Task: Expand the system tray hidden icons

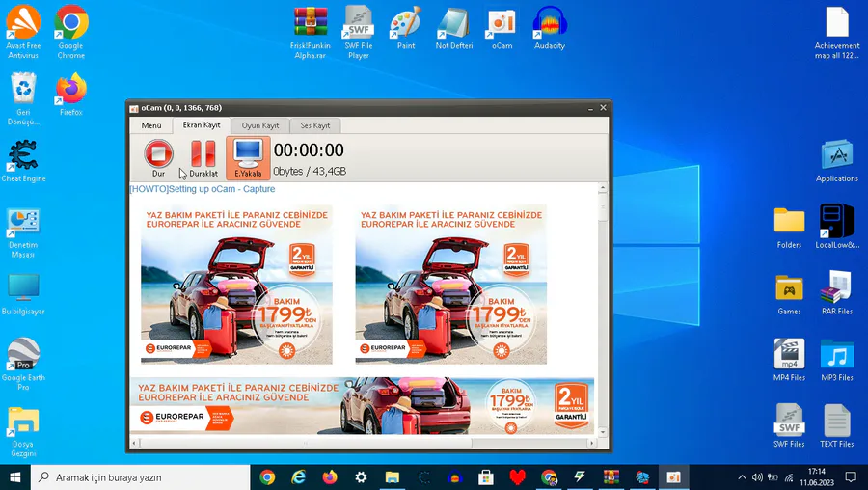Action: coord(742,477)
